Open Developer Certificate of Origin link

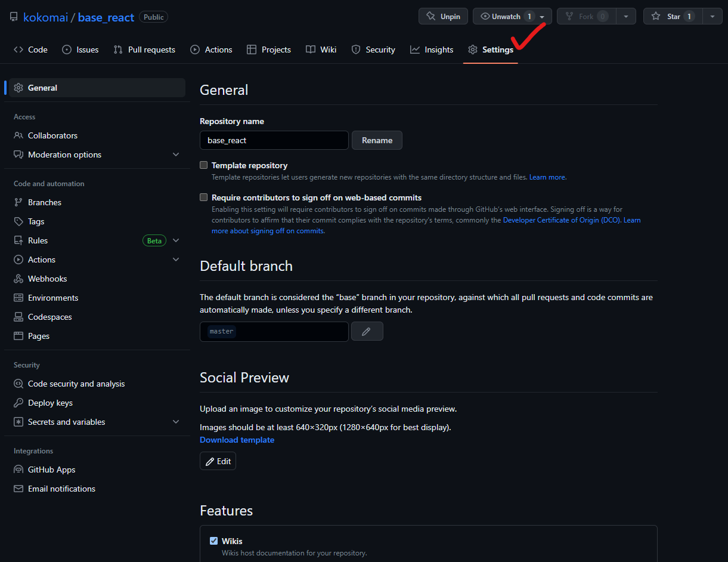[x=562, y=220]
